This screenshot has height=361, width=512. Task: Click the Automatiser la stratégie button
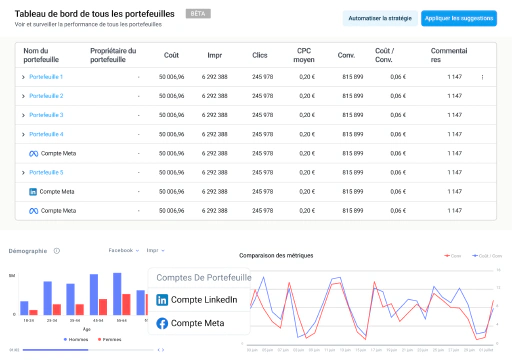pos(380,18)
